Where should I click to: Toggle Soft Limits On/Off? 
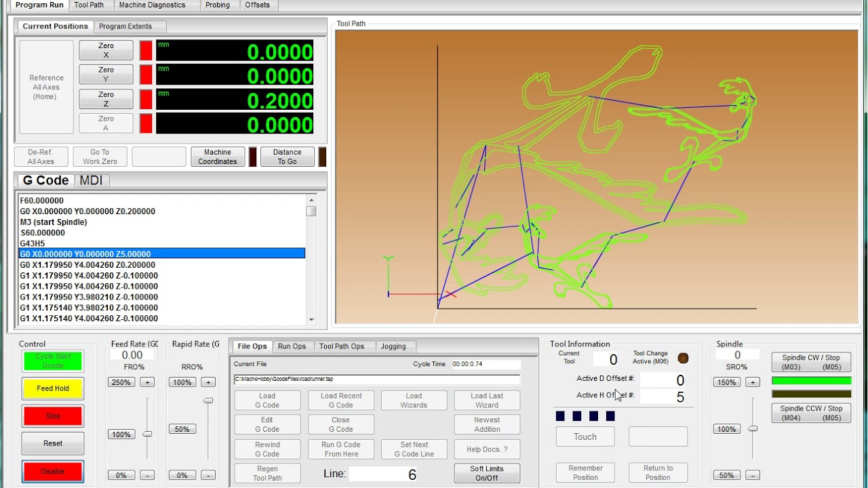point(487,473)
